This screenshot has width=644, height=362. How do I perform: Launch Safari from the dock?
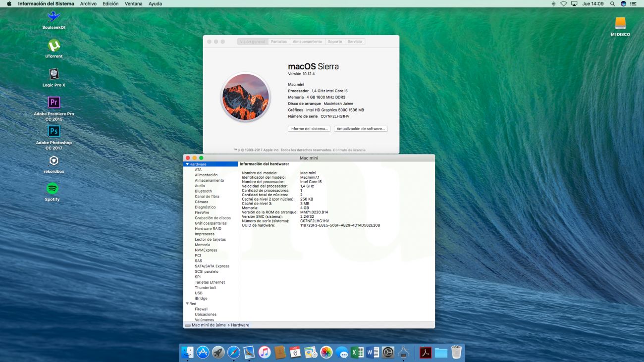click(233, 352)
